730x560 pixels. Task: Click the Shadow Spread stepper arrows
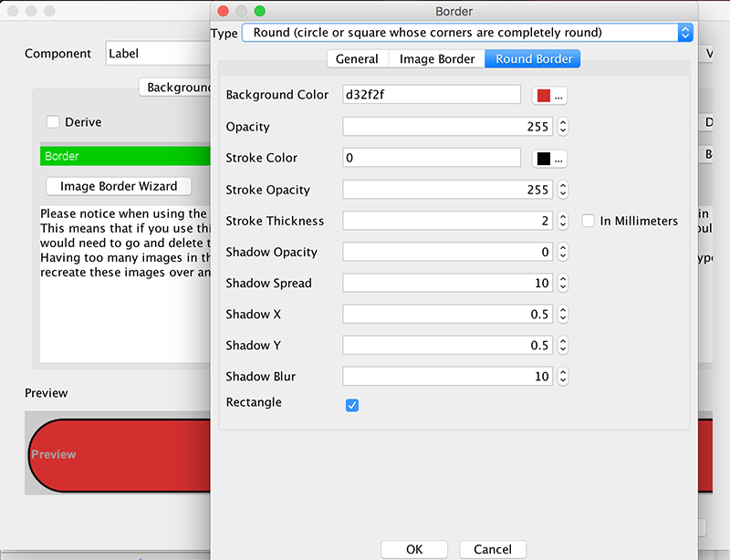pos(563,283)
